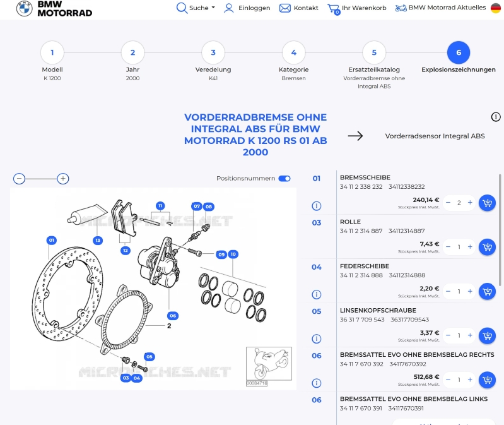Click position number 03 in parts list

317,223
